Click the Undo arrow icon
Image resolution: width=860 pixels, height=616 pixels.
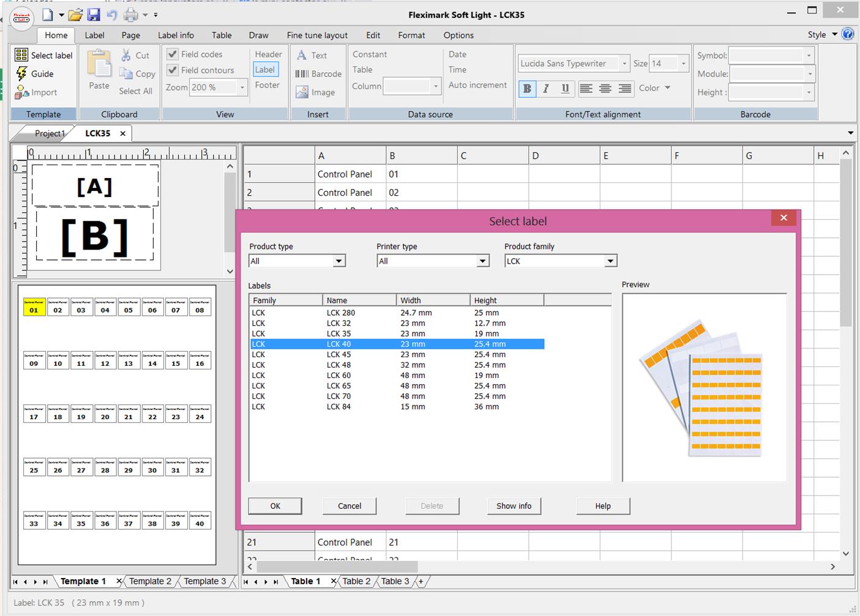click(x=111, y=14)
